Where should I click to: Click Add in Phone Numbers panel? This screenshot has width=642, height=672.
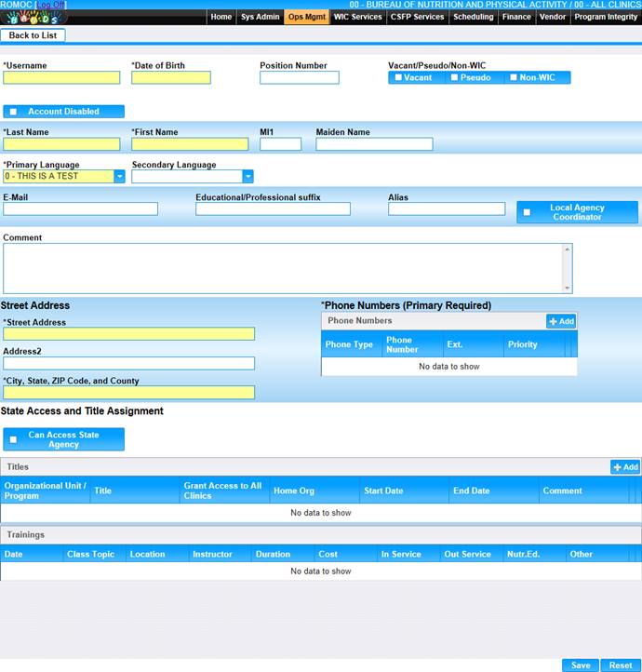[x=561, y=321]
